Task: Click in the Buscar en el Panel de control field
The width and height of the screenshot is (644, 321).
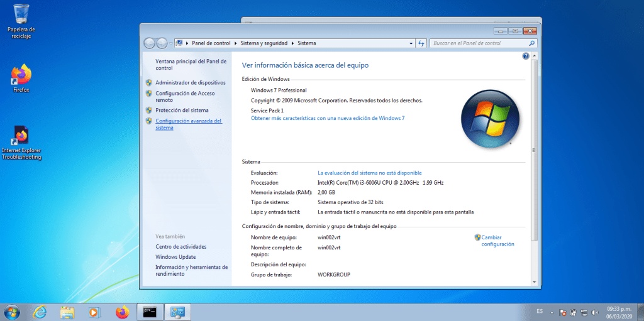Action: pos(478,43)
